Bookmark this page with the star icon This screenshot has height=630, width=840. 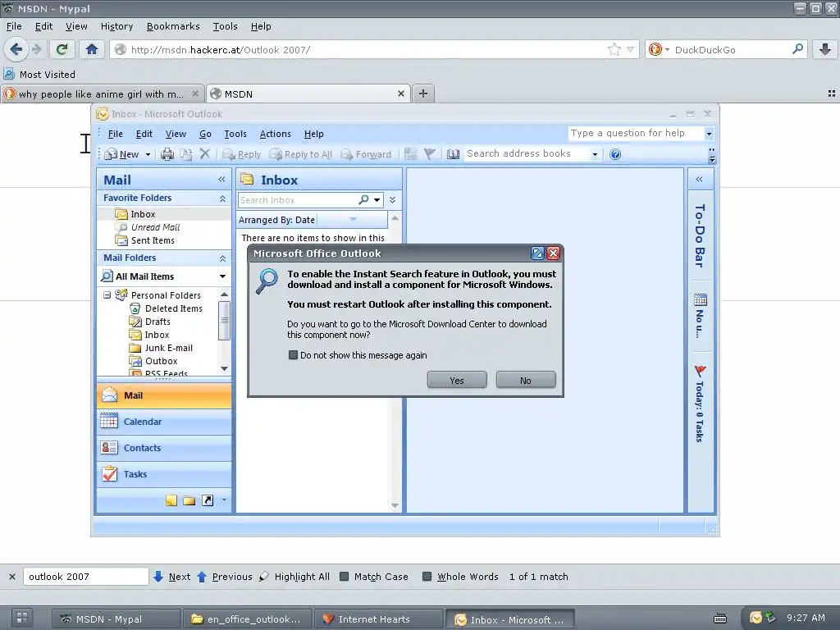coord(614,50)
